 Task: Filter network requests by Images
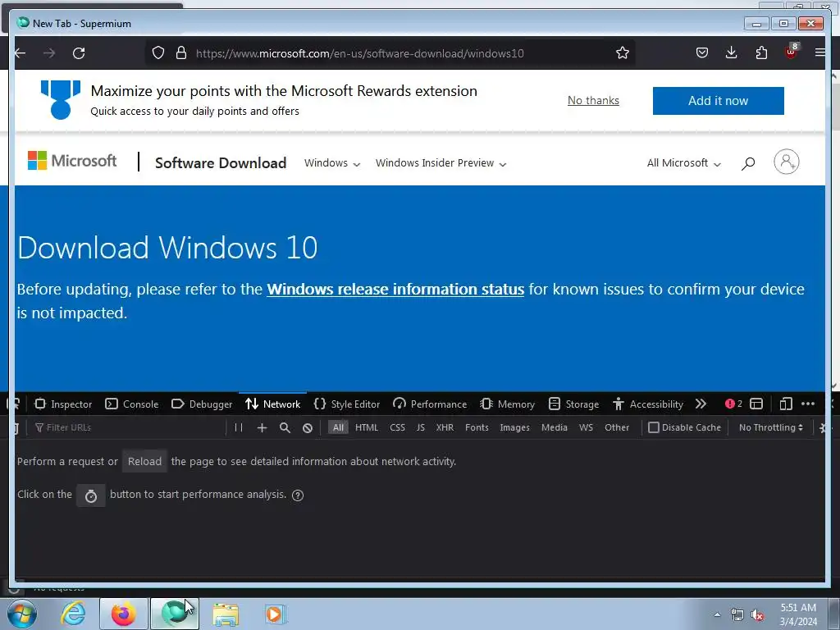(x=514, y=427)
